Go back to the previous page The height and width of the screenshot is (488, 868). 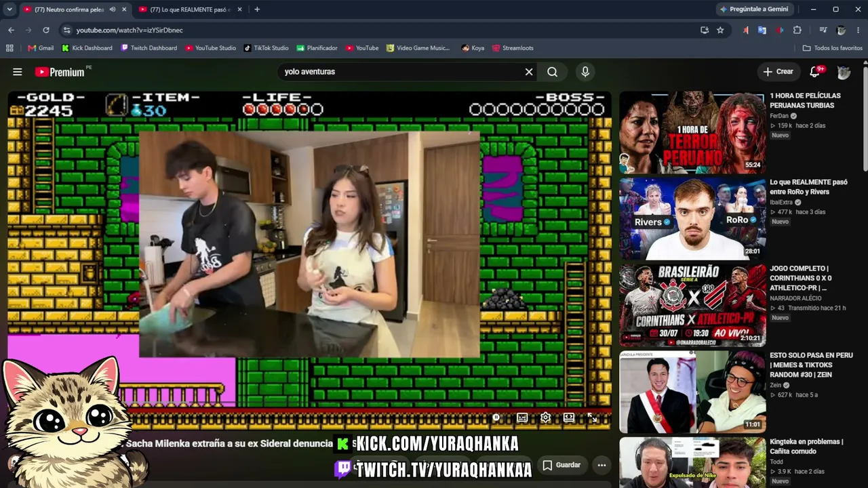click(x=11, y=30)
